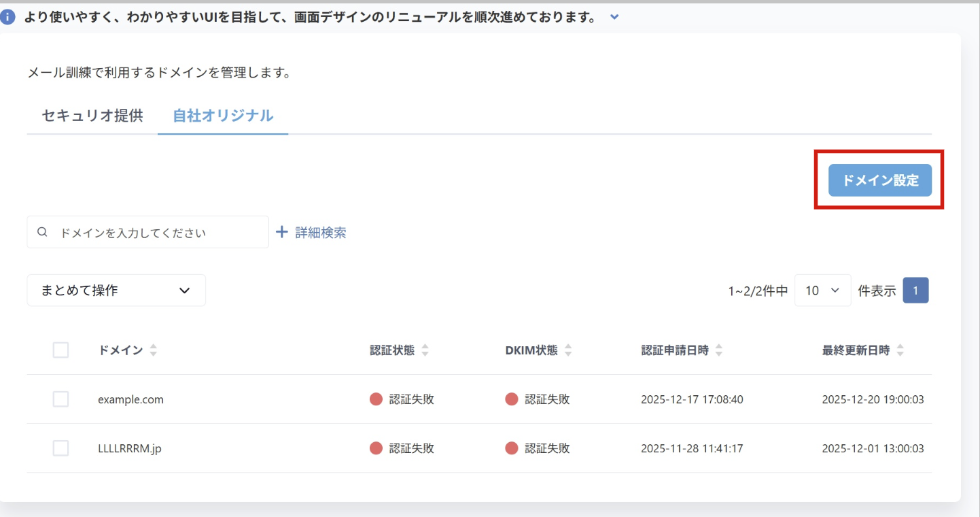Click the ドメイン設定 button

pyautogui.click(x=879, y=180)
